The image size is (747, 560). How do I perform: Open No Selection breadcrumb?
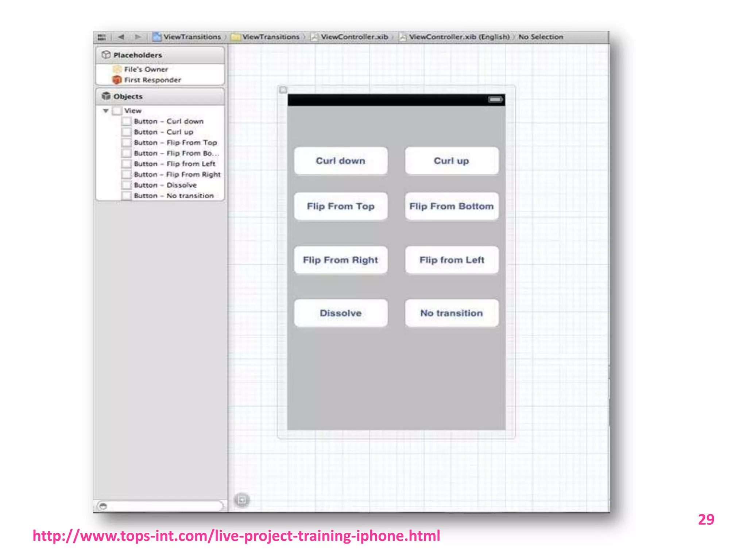click(541, 37)
